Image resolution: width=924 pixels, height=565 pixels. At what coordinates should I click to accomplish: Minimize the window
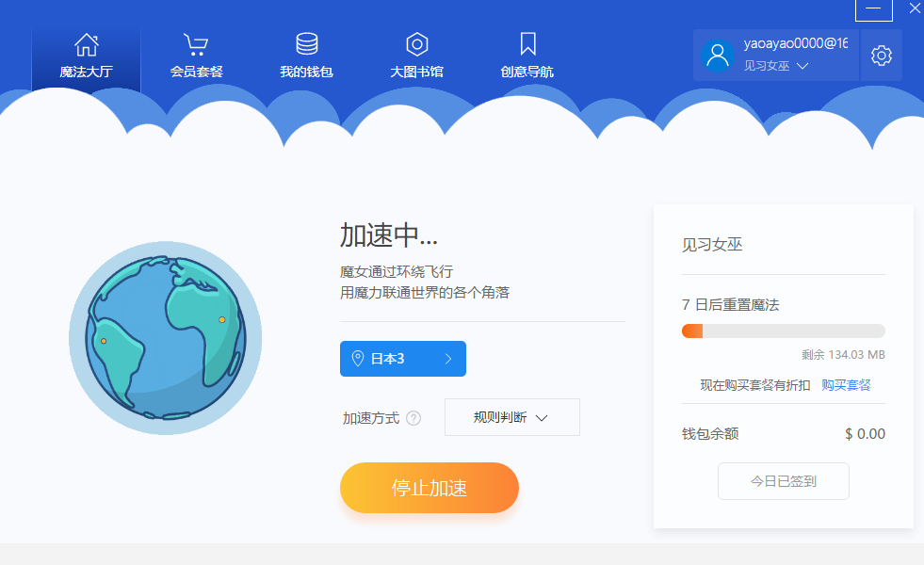[873, 8]
